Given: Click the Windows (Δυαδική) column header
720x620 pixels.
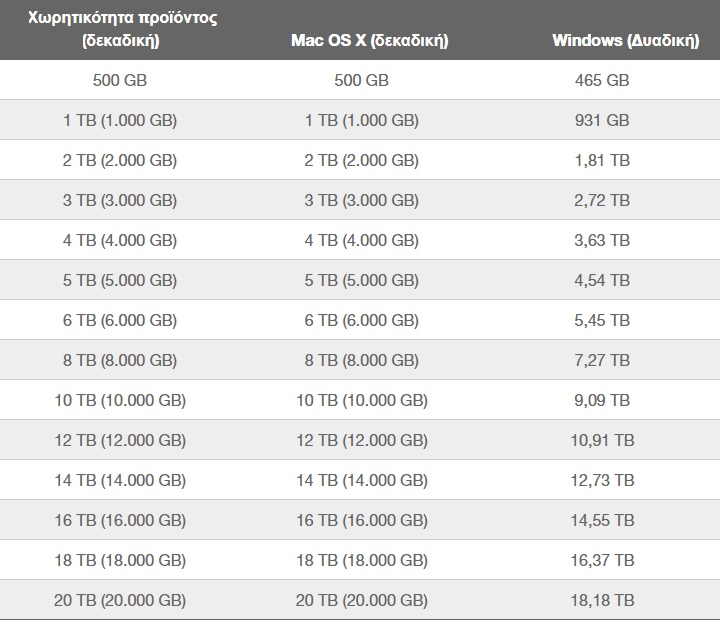Looking at the screenshot, I should [625, 40].
